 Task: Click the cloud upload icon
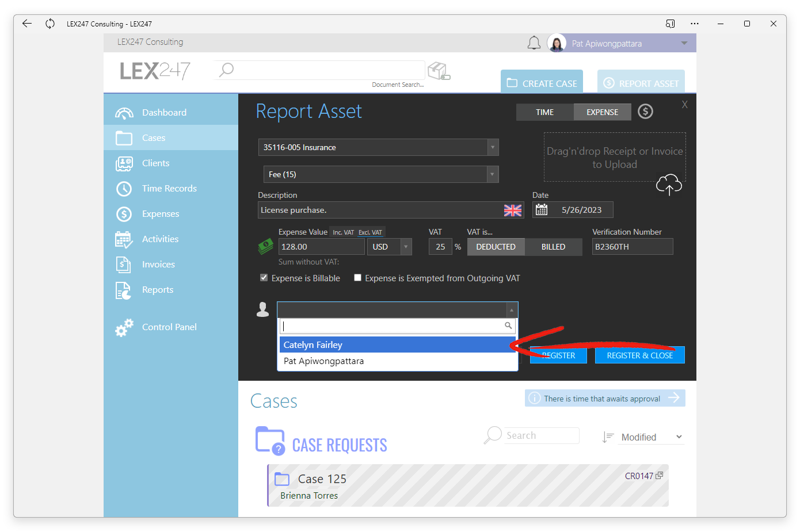pyautogui.click(x=669, y=185)
